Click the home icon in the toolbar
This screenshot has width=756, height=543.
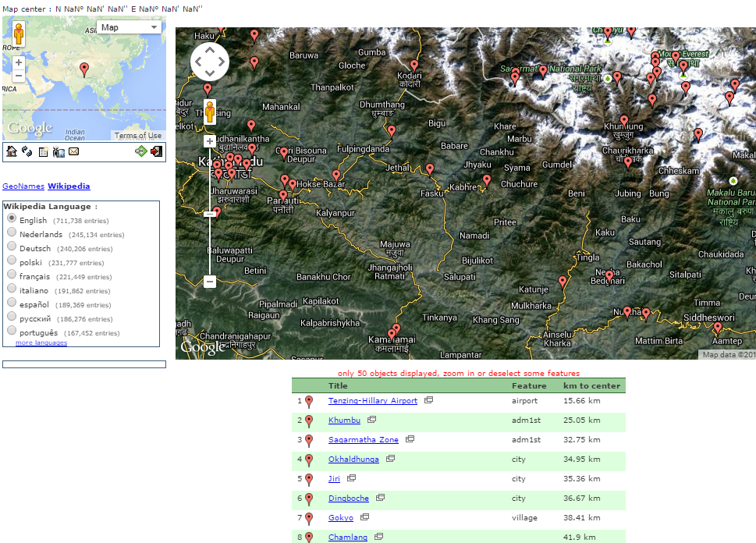point(12,151)
